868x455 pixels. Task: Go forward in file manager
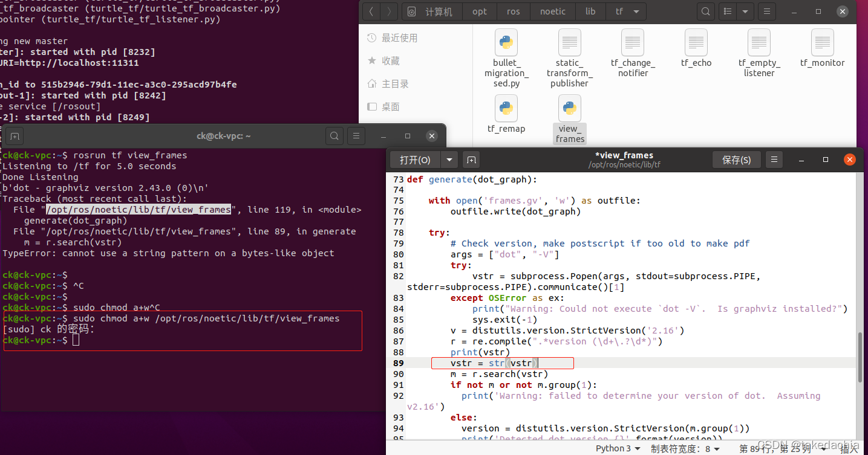[390, 11]
